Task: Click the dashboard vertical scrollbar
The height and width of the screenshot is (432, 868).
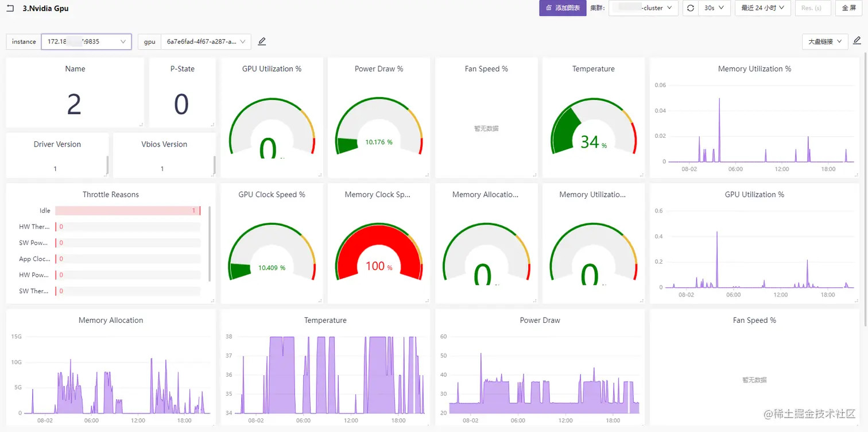Action: pyautogui.click(x=866, y=190)
